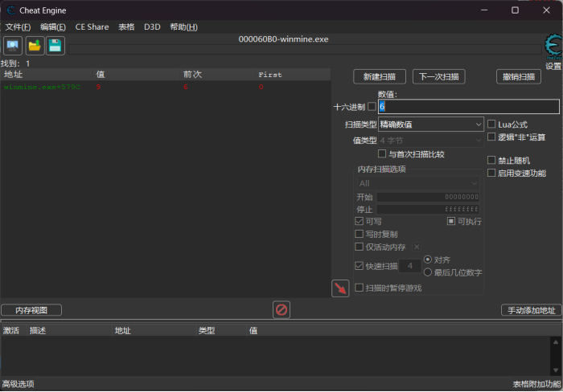
Task: Click the 值 results column header
Action: (x=136, y=74)
